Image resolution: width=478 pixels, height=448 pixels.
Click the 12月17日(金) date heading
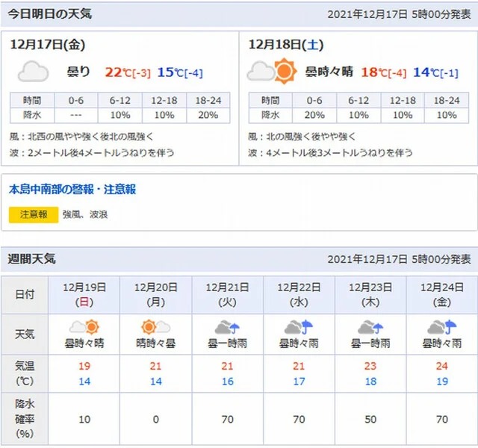pos(48,45)
